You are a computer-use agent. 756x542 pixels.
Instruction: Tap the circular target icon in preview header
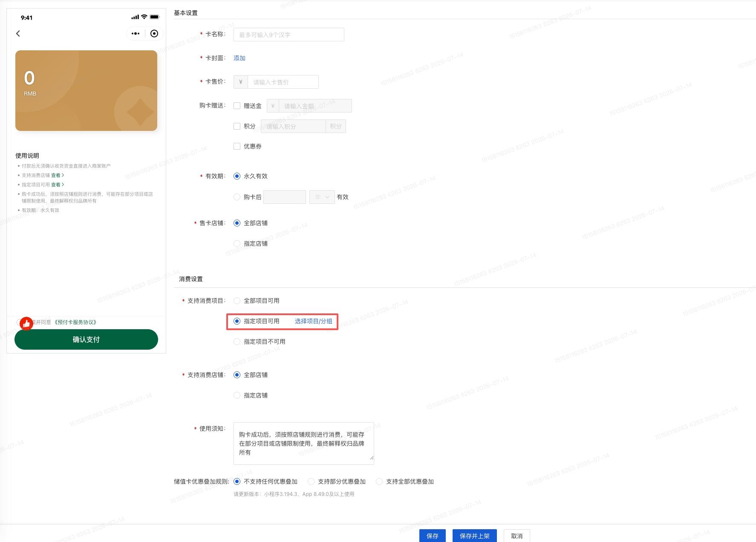154,34
